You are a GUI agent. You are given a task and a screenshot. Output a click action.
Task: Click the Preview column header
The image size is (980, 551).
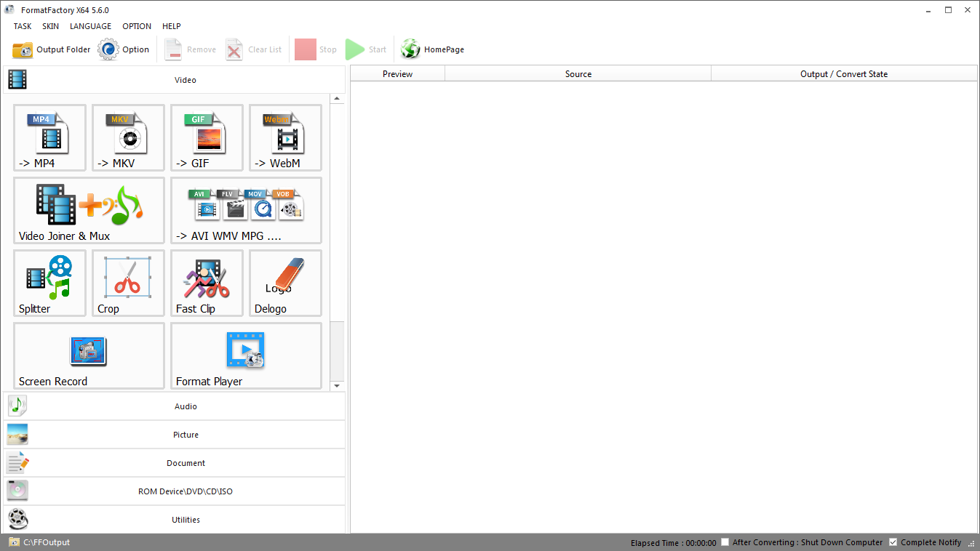pyautogui.click(x=398, y=73)
